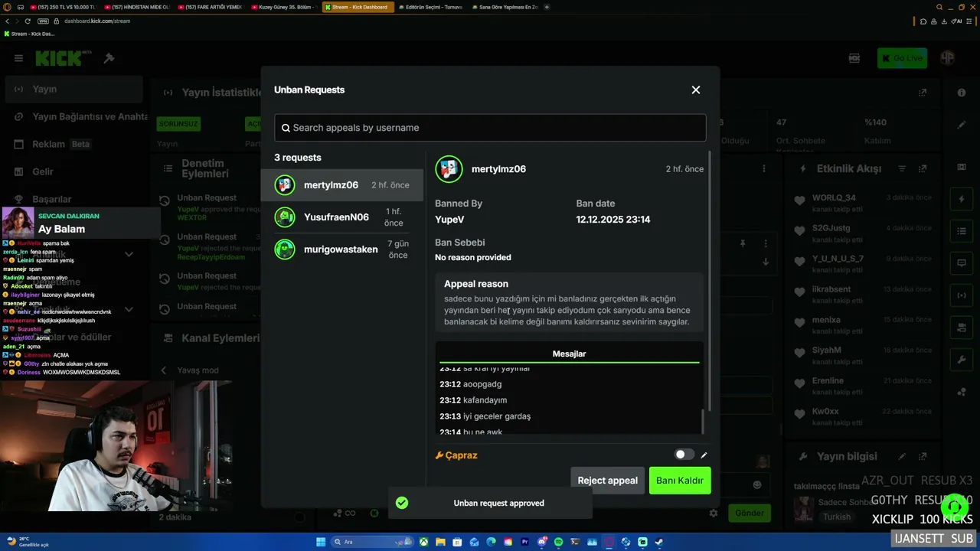The width and height of the screenshot is (980, 551).
Task: Toggle the hamburger navigation menu
Action: (18, 58)
